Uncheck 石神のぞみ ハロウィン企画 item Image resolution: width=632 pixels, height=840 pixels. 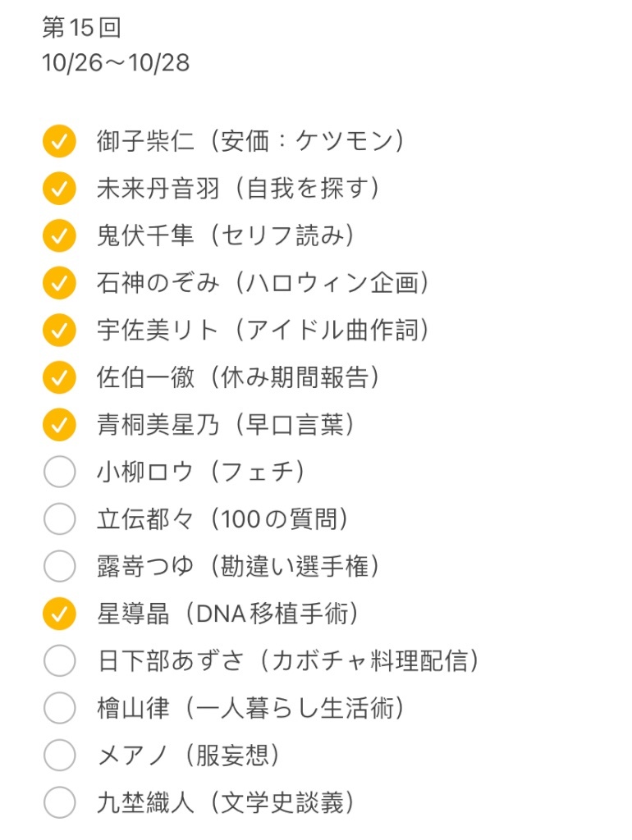point(59,283)
